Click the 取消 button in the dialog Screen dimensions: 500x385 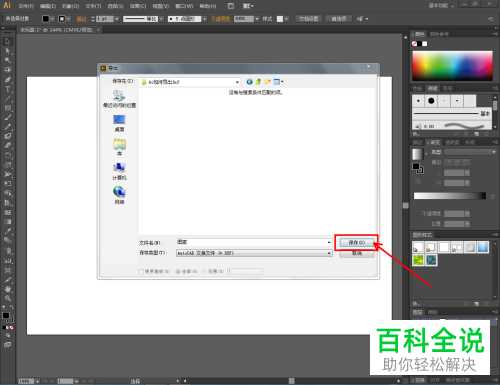[356, 253]
